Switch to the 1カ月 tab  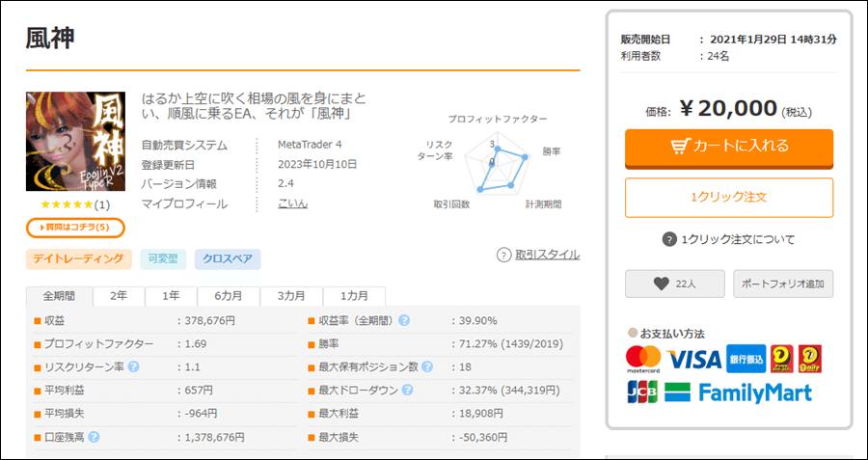(354, 296)
